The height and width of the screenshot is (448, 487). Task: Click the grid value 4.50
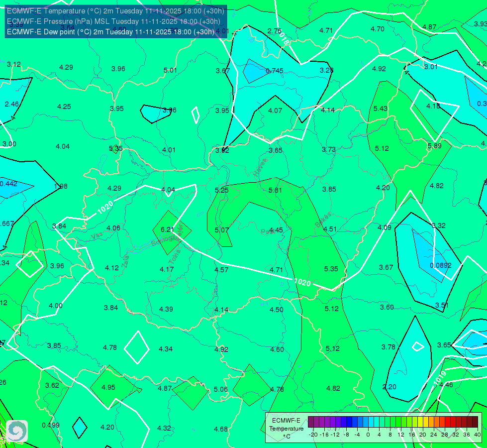277,310
